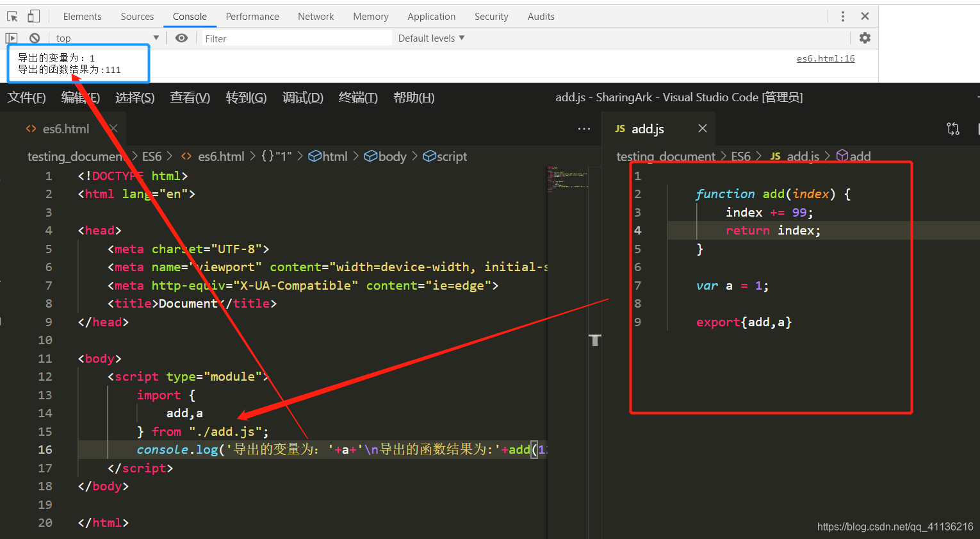Select the Console tab

point(190,17)
